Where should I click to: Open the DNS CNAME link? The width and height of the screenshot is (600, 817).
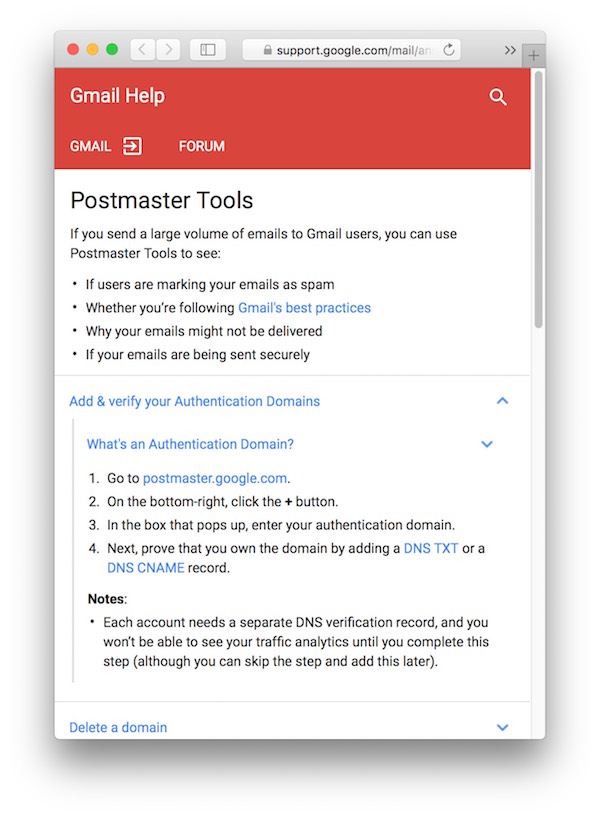(145, 567)
